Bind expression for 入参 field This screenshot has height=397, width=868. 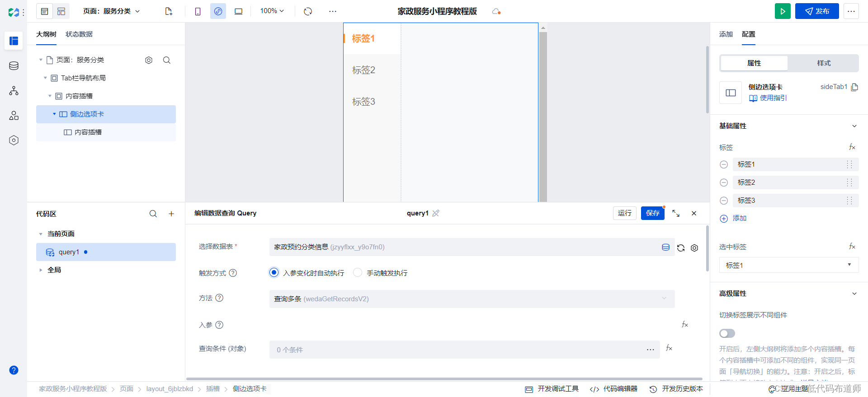pos(685,325)
